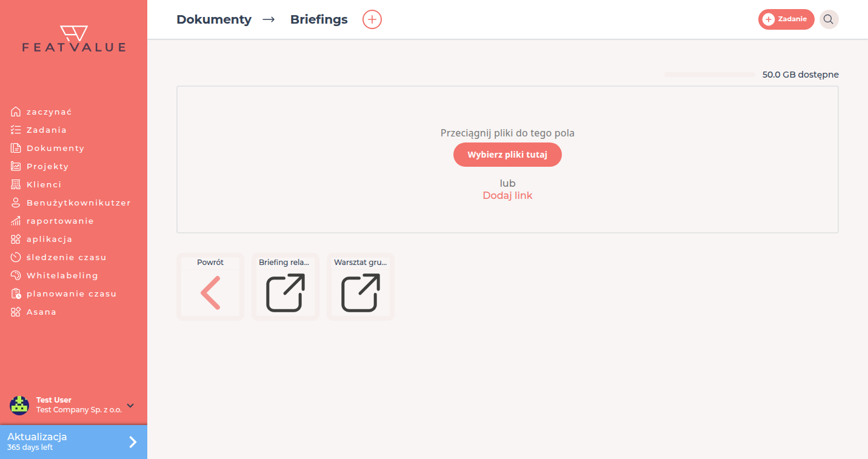Select Asana in the sidebar

pyautogui.click(x=41, y=312)
